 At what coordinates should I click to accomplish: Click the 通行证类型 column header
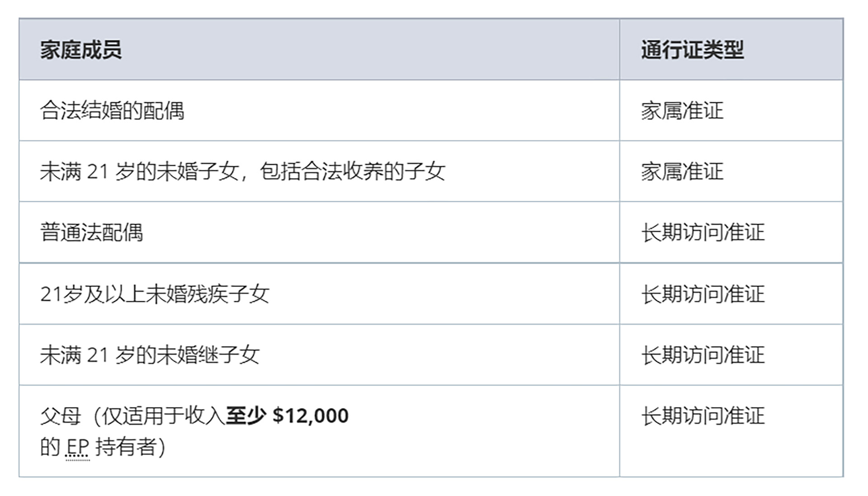pos(692,50)
